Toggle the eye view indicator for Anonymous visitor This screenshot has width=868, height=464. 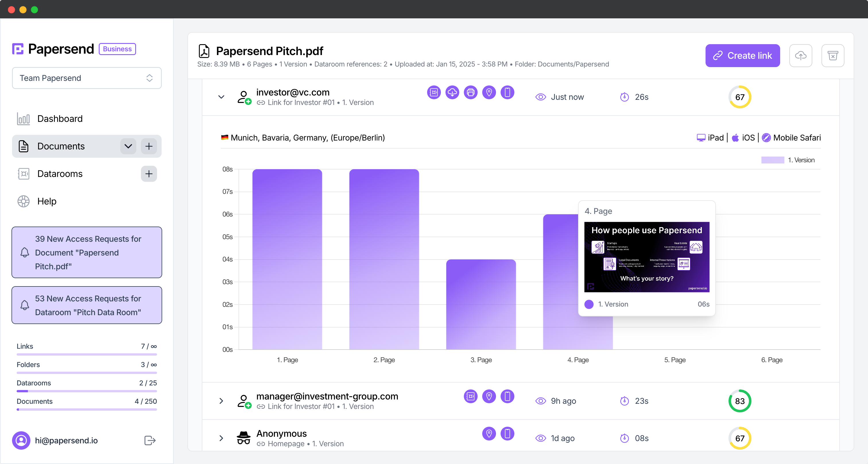[540, 438]
